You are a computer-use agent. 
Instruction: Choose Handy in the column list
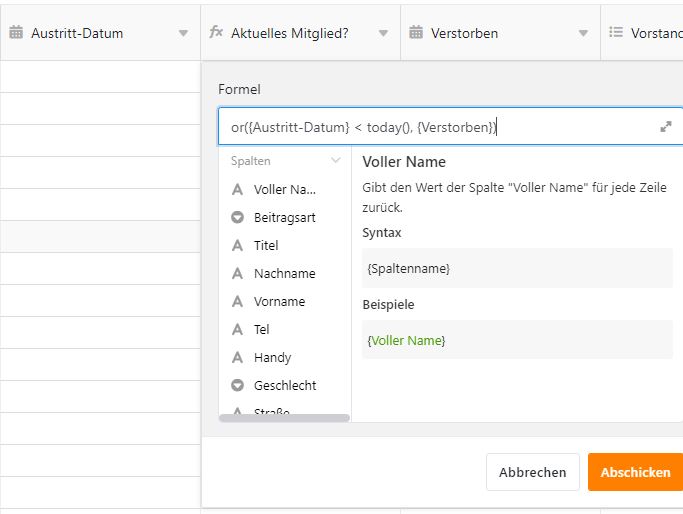pos(272,357)
